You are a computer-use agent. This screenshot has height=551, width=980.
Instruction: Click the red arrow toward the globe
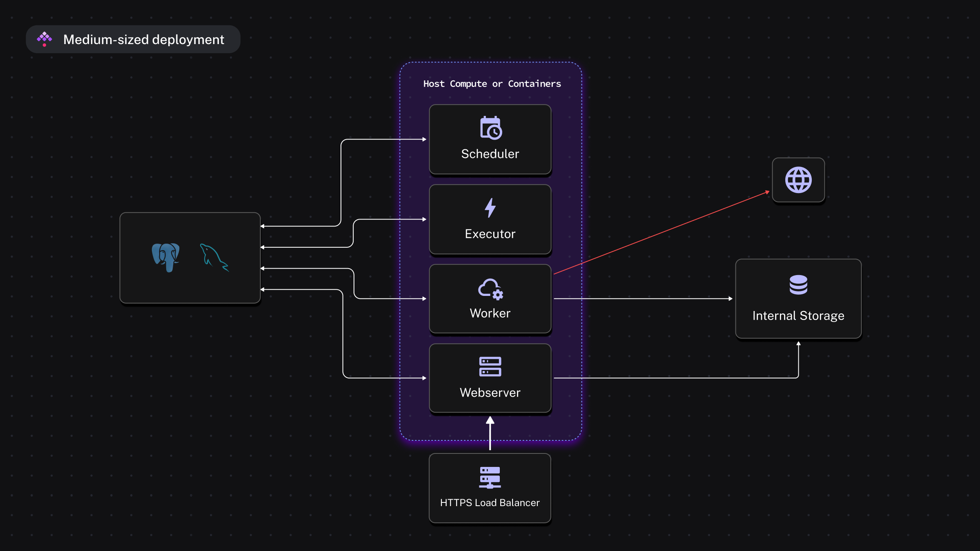[x=661, y=233]
